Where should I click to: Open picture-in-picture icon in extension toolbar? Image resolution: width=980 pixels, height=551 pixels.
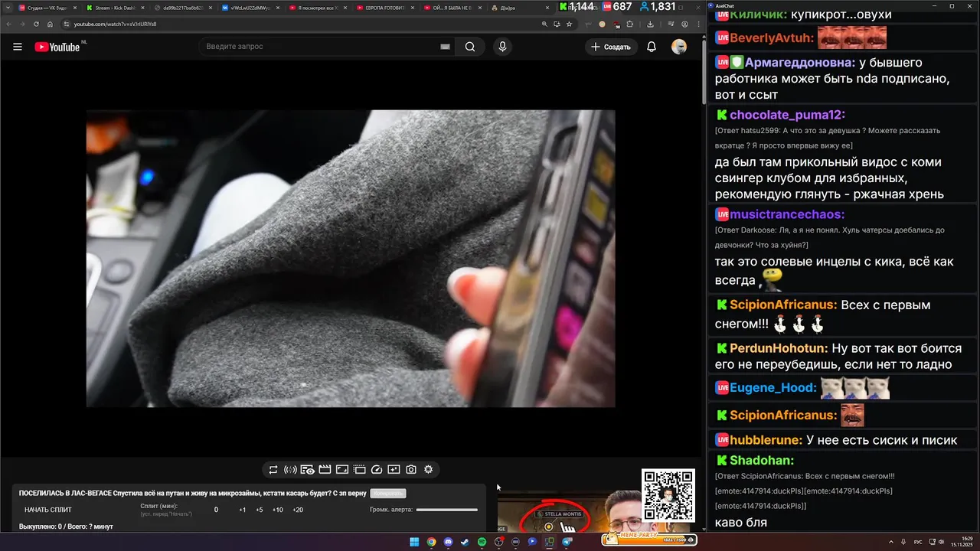342,470
